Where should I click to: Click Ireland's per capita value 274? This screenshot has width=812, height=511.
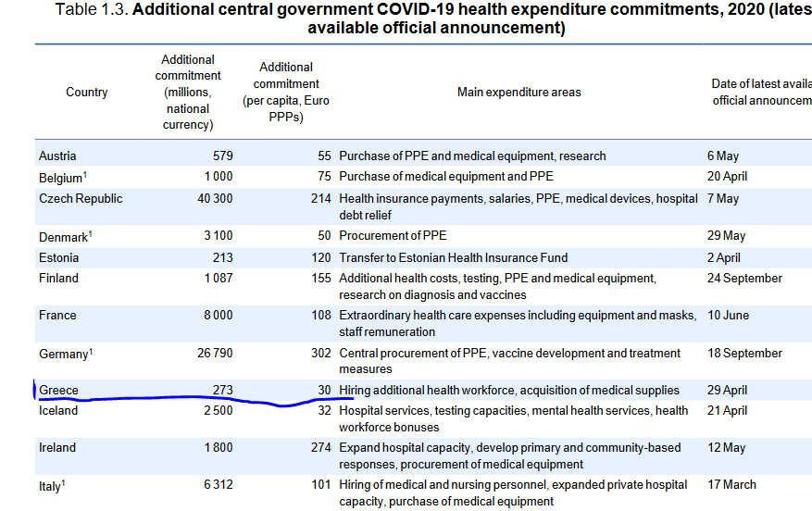(320, 448)
